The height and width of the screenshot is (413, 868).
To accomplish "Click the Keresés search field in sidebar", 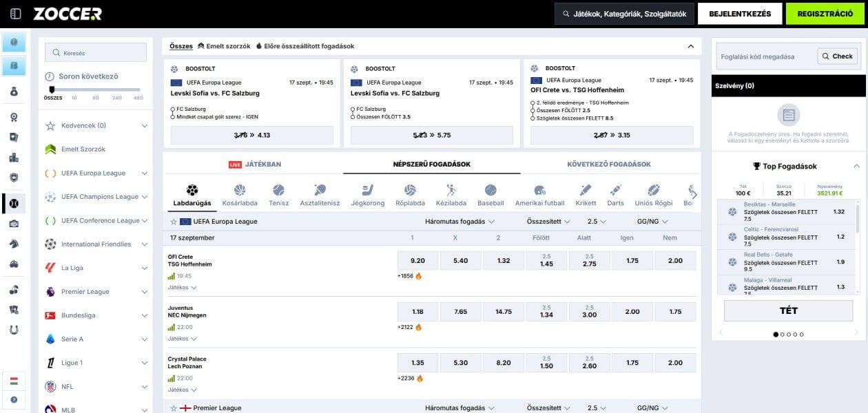I will (x=96, y=52).
